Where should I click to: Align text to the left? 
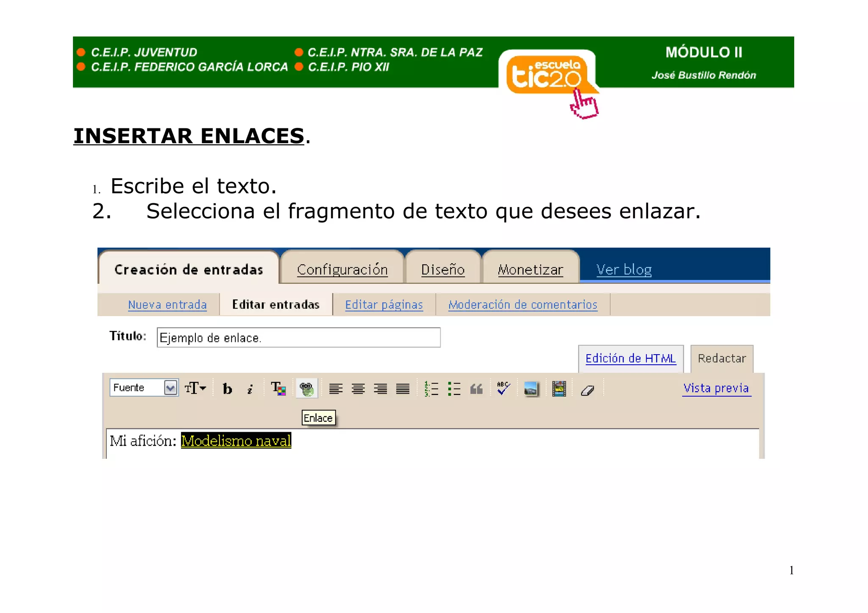(x=336, y=388)
